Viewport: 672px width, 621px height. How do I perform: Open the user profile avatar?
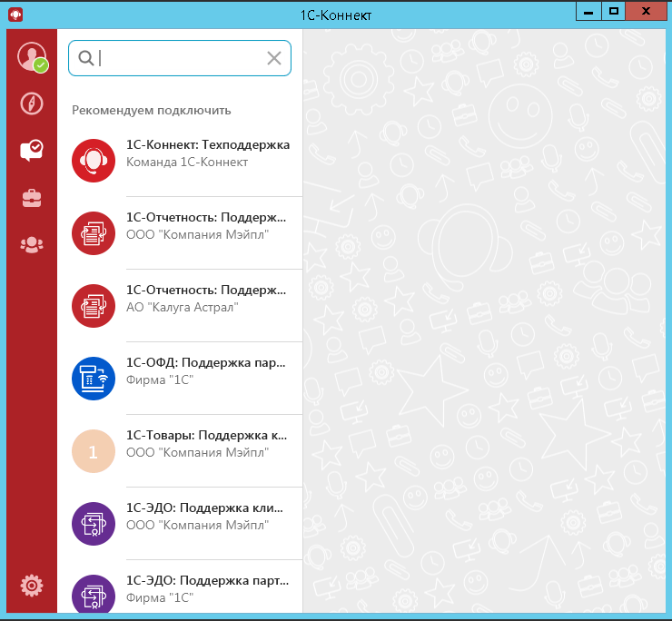click(31, 56)
